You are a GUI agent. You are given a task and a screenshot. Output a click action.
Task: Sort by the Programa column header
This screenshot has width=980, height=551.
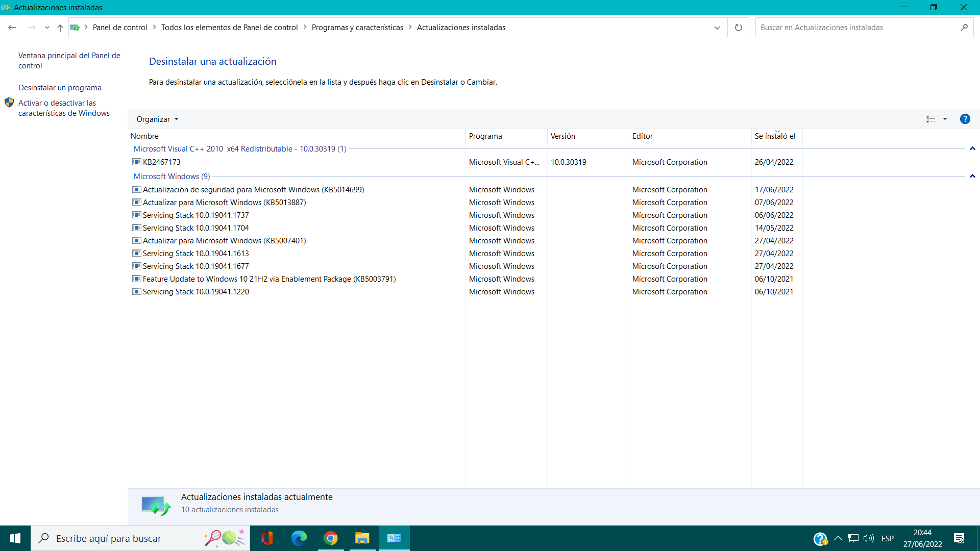[x=506, y=136]
